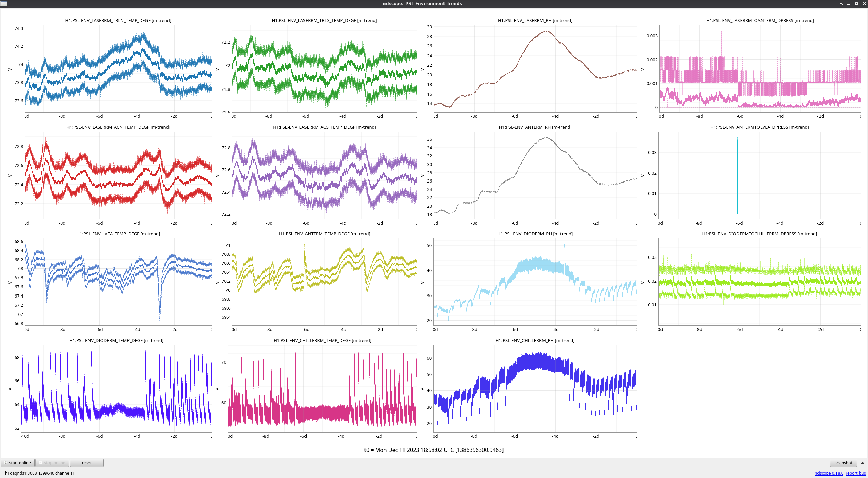This screenshot has width=868, height=478.
Task: Click the reset button
Action: [x=86, y=463]
